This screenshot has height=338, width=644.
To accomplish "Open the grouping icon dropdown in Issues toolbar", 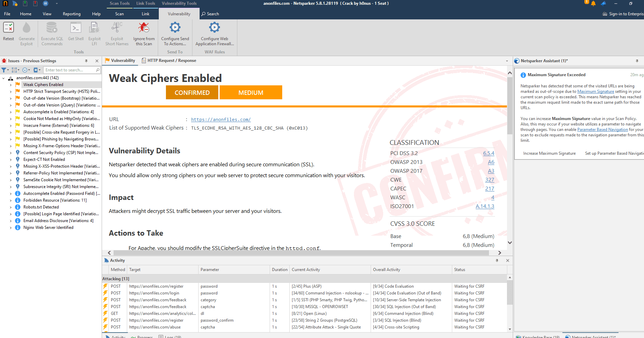I will click(x=16, y=70).
